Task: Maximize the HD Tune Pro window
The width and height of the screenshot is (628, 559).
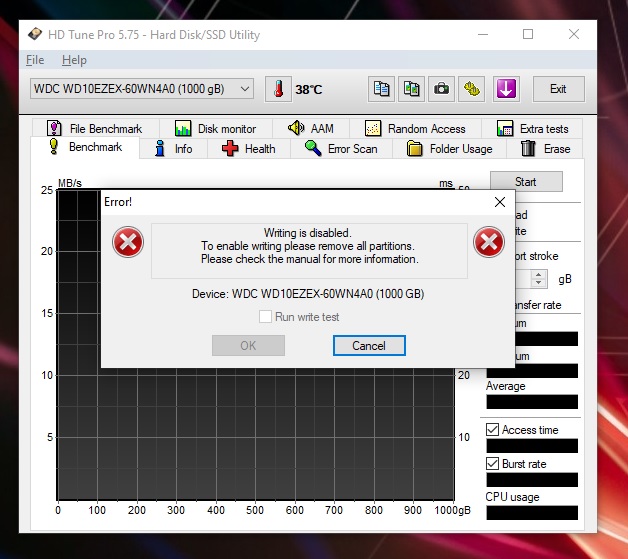Action: [x=528, y=34]
